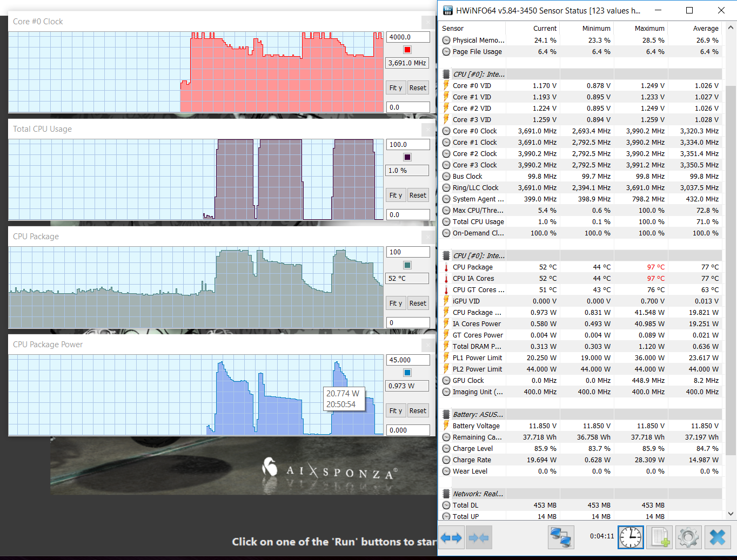Screen dimensions: 737x560
Task: Select the CPU [#0] temperature section header
Action: point(478,255)
